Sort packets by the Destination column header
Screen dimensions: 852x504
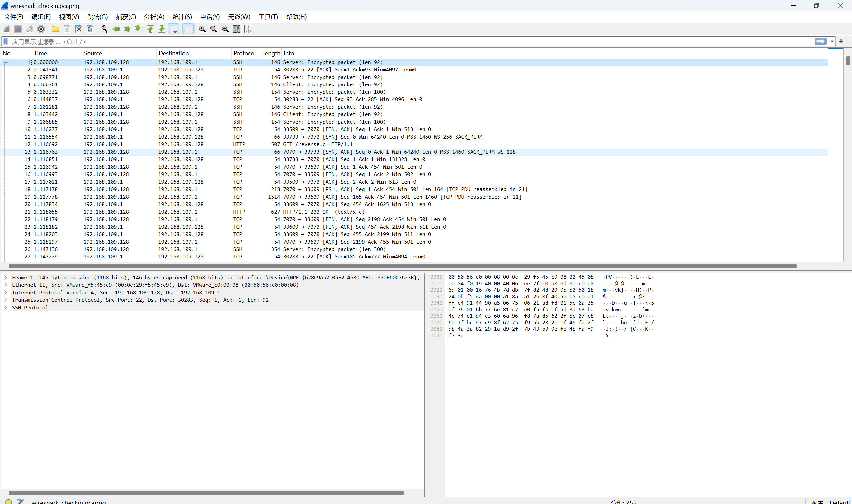(194, 53)
